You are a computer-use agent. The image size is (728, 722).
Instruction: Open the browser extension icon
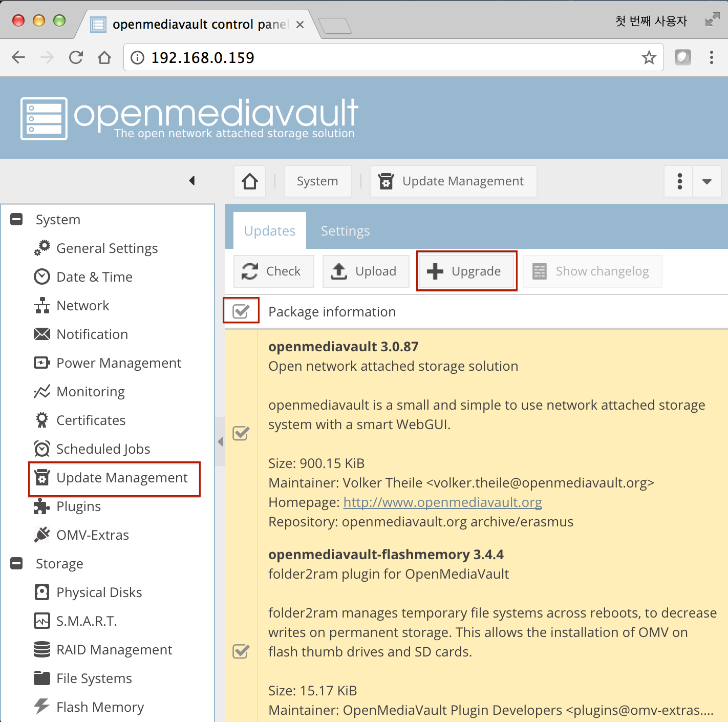tap(683, 57)
